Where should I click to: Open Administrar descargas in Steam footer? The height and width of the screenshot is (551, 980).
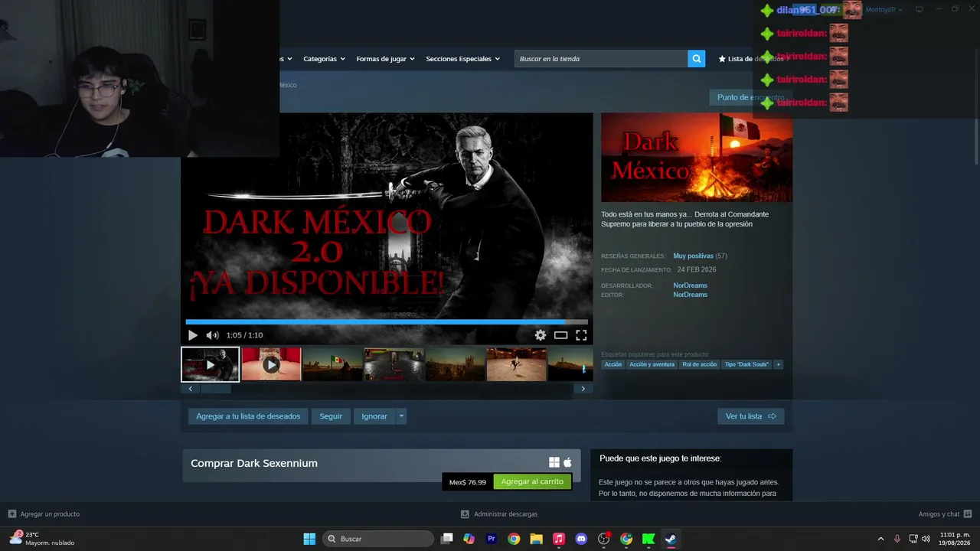click(499, 514)
